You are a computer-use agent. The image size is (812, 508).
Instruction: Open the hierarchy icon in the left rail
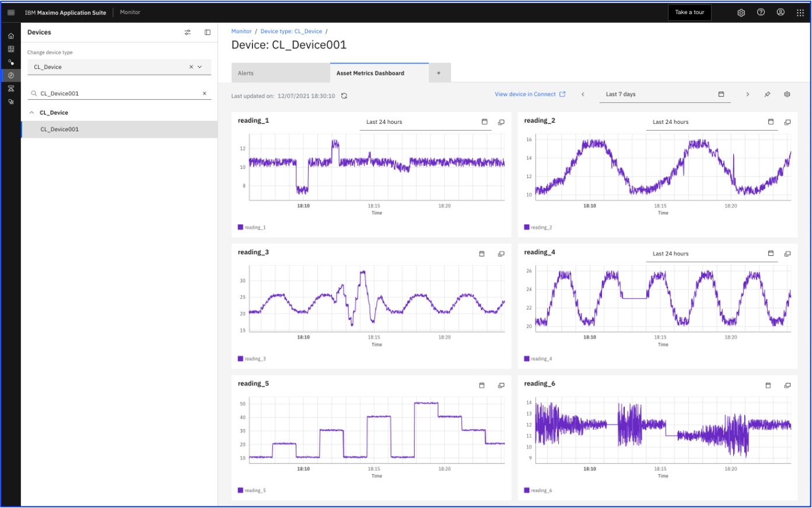[x=10, y=89]
